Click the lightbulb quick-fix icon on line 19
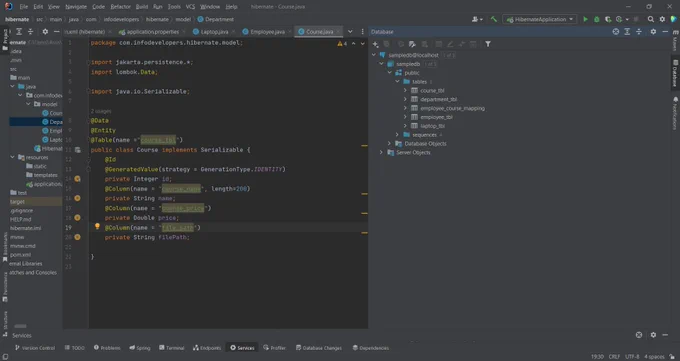Image resolution: width=680 pixels, height=361 pixels. pos(97,226)
